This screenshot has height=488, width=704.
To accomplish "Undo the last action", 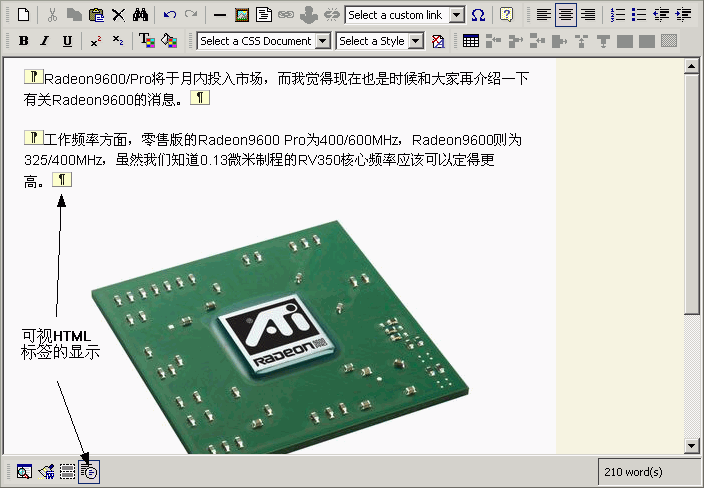I will pyautogui.click(x=170, y=15).
